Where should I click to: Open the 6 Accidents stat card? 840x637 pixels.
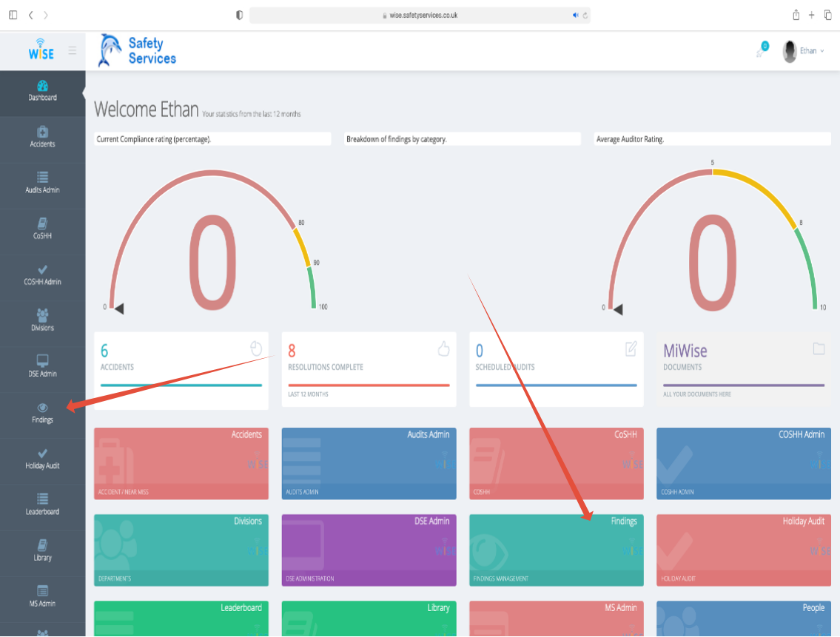(x=181, y=371)
